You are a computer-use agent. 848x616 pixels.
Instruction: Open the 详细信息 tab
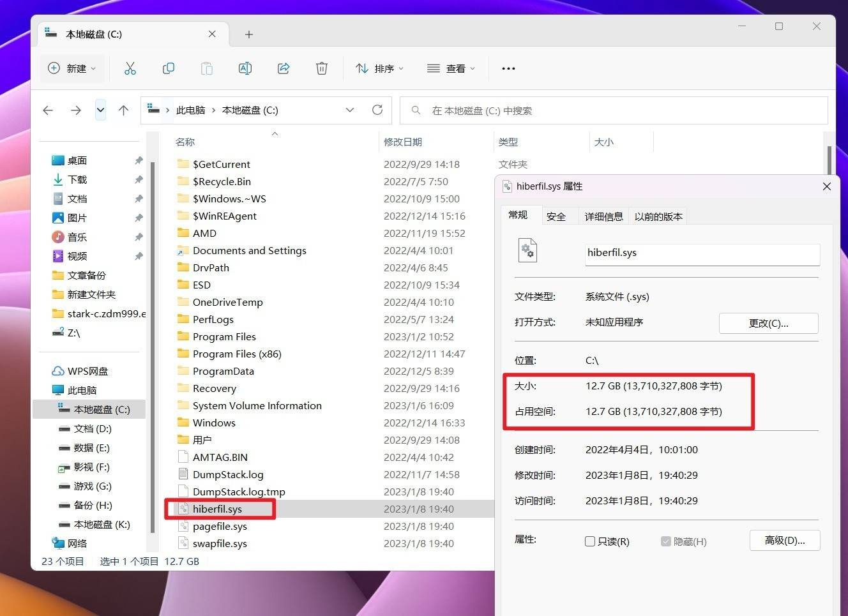pyautogui.click(x=603, y=216)
